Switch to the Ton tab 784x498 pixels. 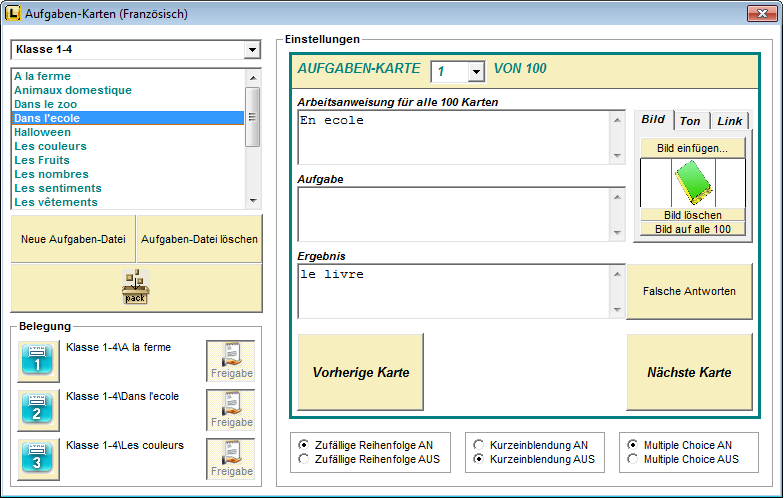[690, 121]
